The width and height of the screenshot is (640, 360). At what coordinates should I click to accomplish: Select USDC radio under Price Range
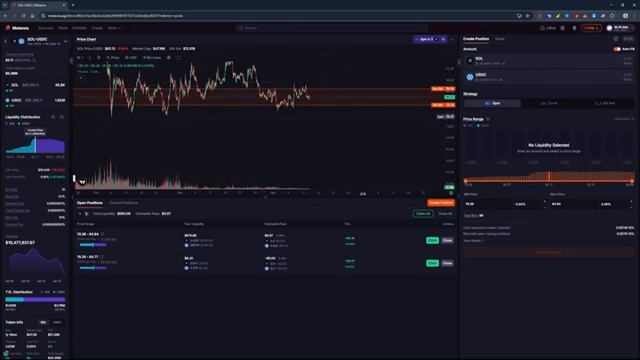(482, 126)
